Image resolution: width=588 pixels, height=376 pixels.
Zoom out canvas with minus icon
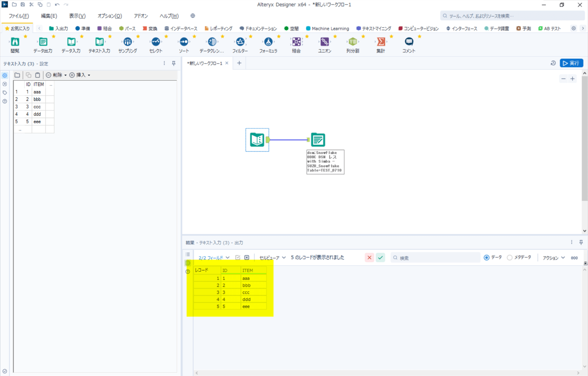(563, 79)
